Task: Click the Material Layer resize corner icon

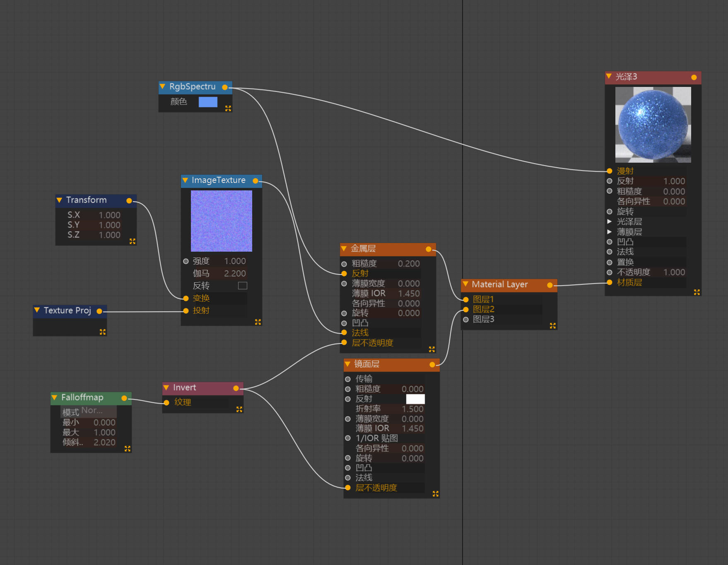Action: pos(553,326)
